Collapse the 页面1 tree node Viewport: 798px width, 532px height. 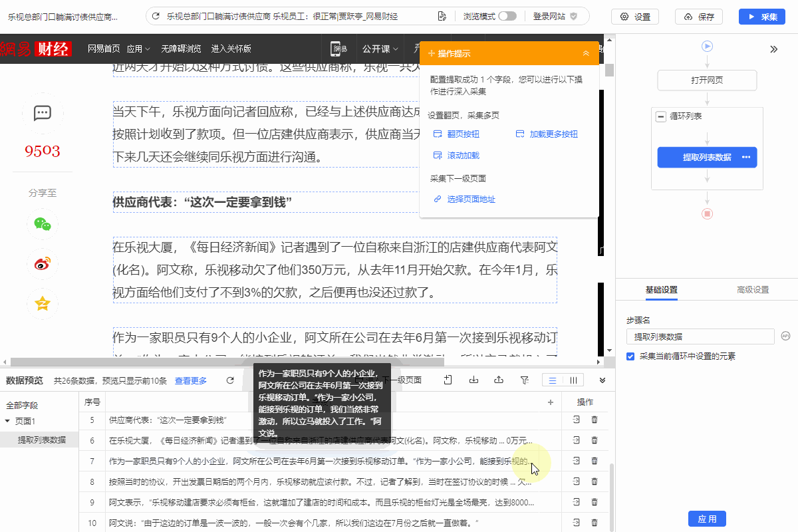[x=7, y=421]
